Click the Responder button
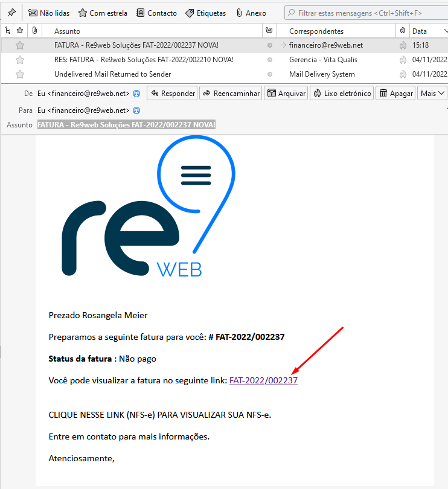This screenshot has width=448, height=489. tap(172, 93)
